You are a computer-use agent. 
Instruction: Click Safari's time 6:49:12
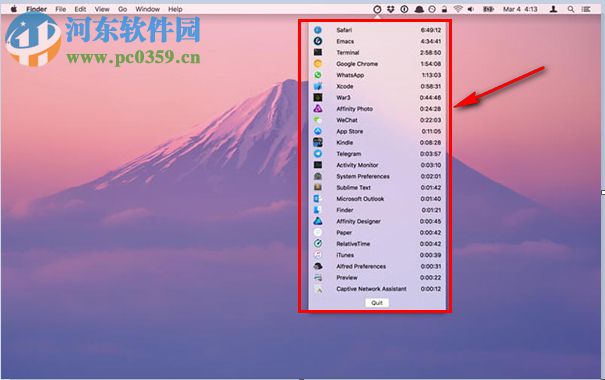click(431, 30)
